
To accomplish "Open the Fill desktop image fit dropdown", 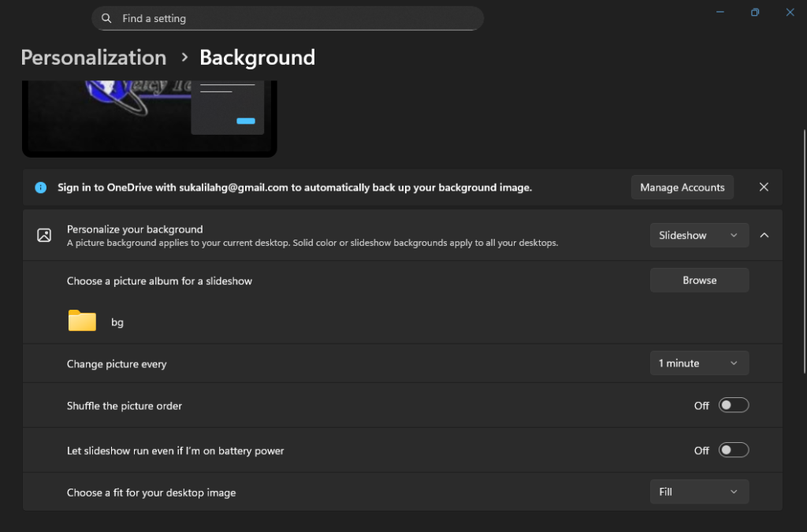I will tap(698, 492).
